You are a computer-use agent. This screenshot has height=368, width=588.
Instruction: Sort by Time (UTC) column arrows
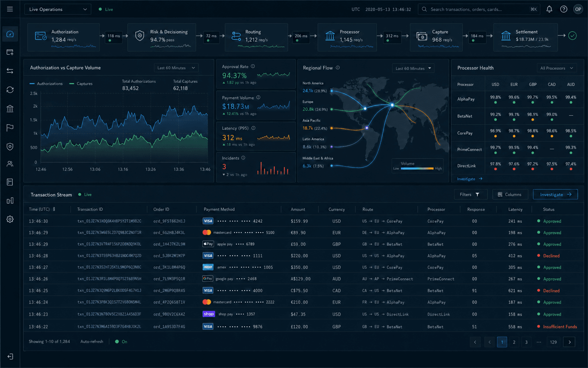[x=54, y=209]
